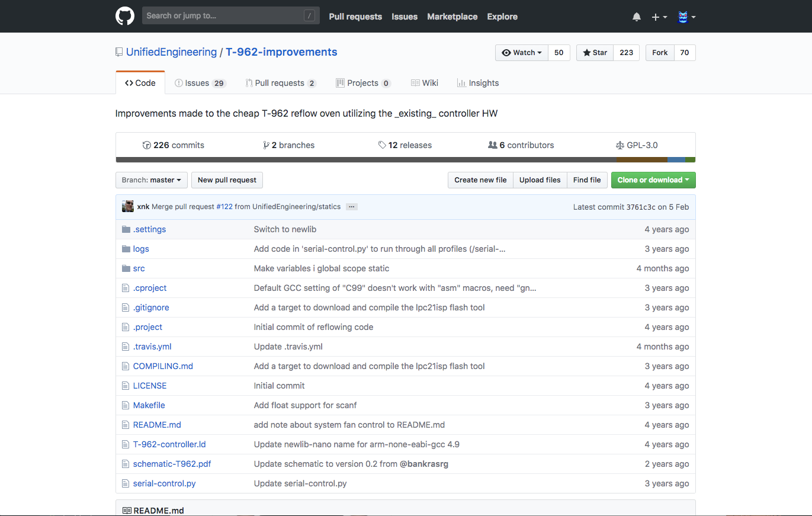Click the xnk committer avatar
Image resolution: width=812 pixels, height=516 pixels.
pos(128,206)
